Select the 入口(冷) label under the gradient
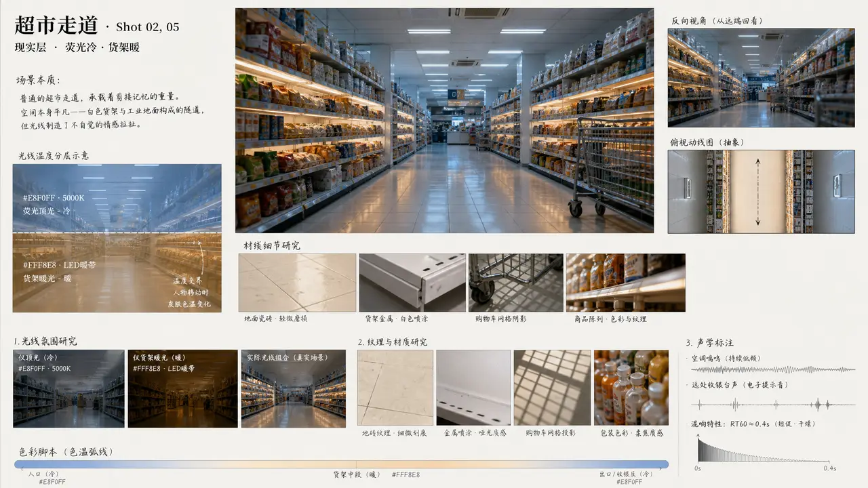Screen dimensions: 868x488 pos(43,474)
